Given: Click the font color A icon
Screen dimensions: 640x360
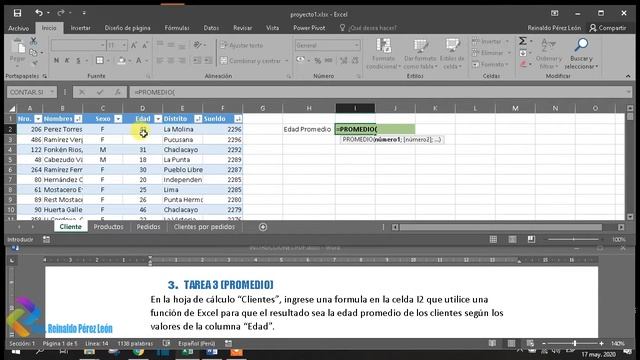Looking at the screenshot, I should point(139,61).
